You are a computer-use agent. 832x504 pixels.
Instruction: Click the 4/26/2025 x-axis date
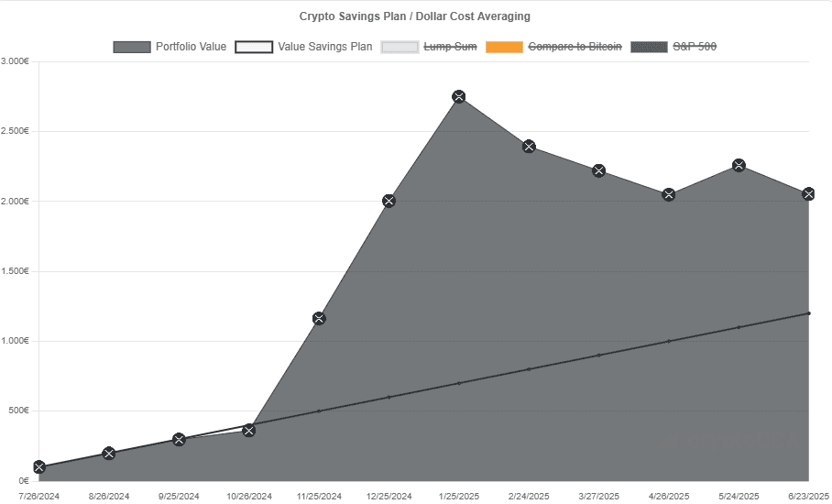pos(669,497)
